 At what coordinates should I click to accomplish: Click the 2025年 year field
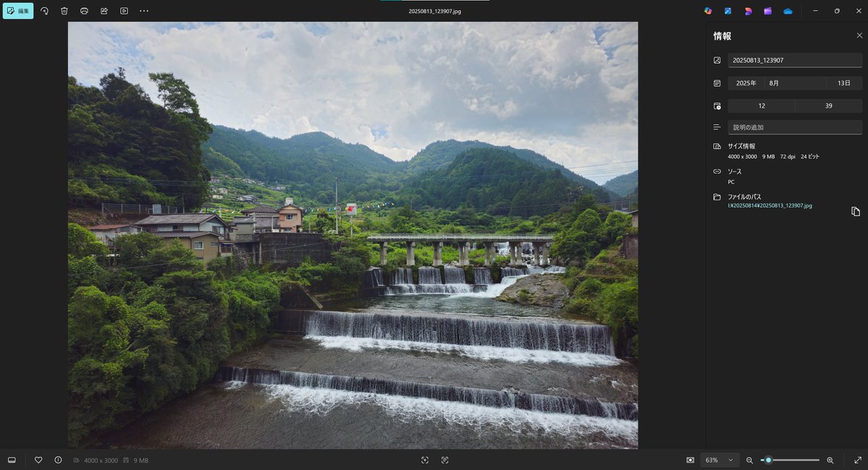pyautogui.click(x=746, y=83)
